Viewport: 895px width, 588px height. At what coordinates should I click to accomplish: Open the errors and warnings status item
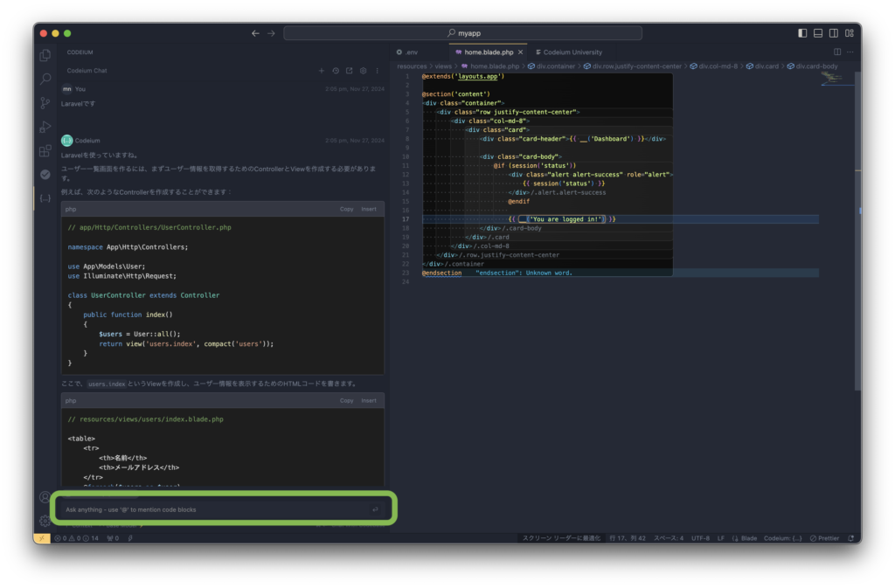76,538
